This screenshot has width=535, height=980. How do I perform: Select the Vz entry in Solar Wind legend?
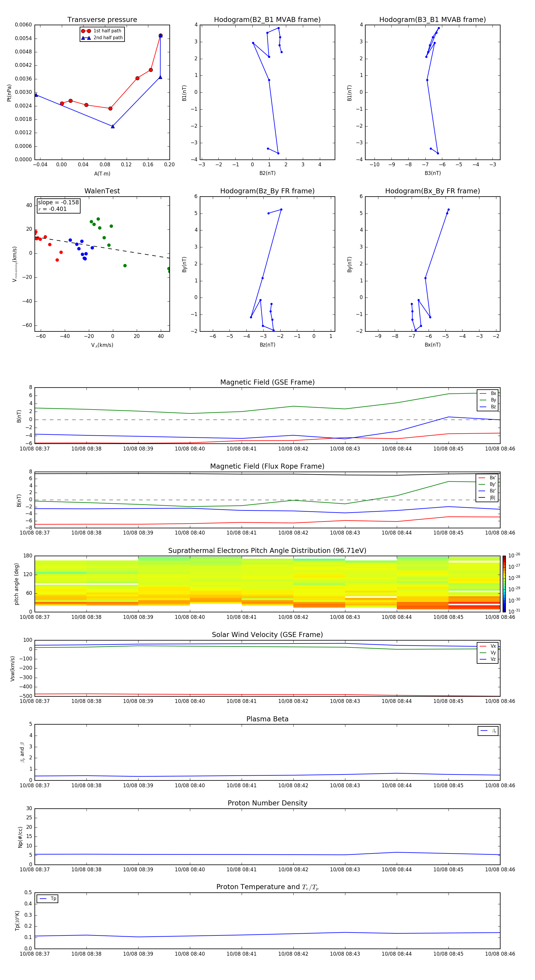click(488, 659)
